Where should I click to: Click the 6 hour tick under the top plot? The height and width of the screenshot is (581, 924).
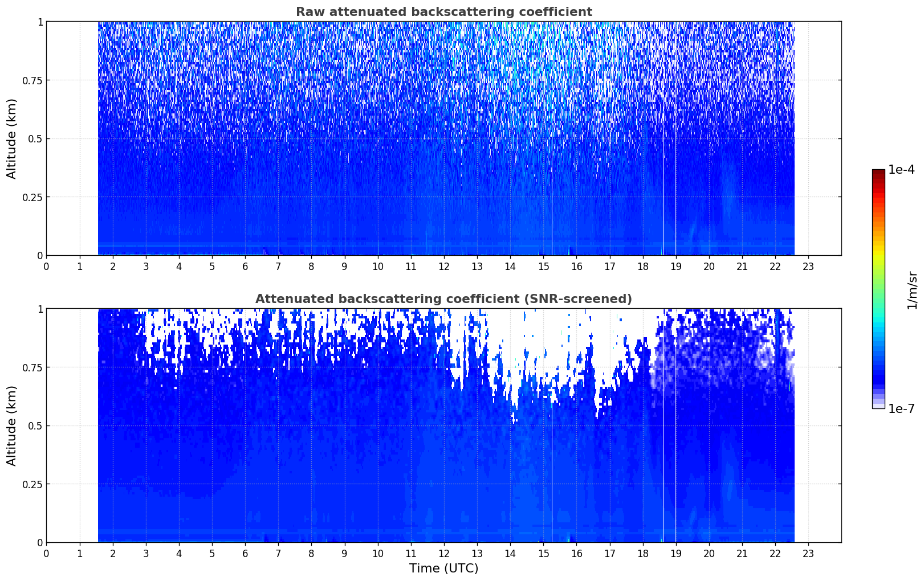click(x=245, y=267)
